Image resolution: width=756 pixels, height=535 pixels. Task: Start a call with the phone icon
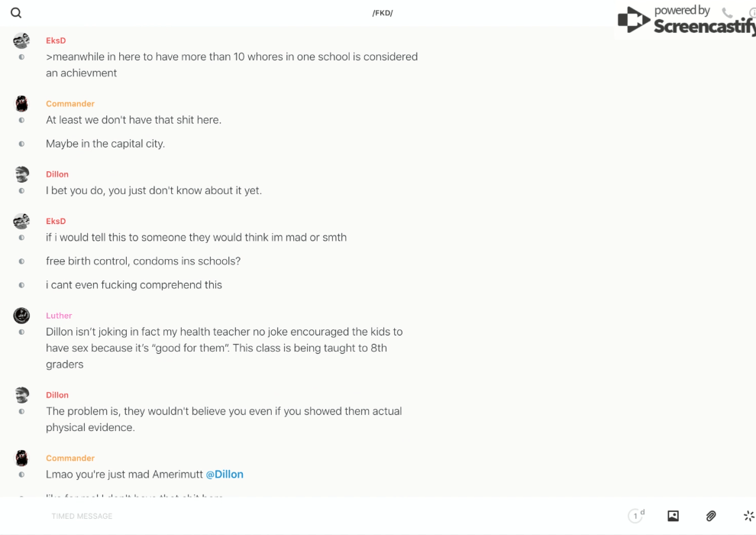point(727,13)
